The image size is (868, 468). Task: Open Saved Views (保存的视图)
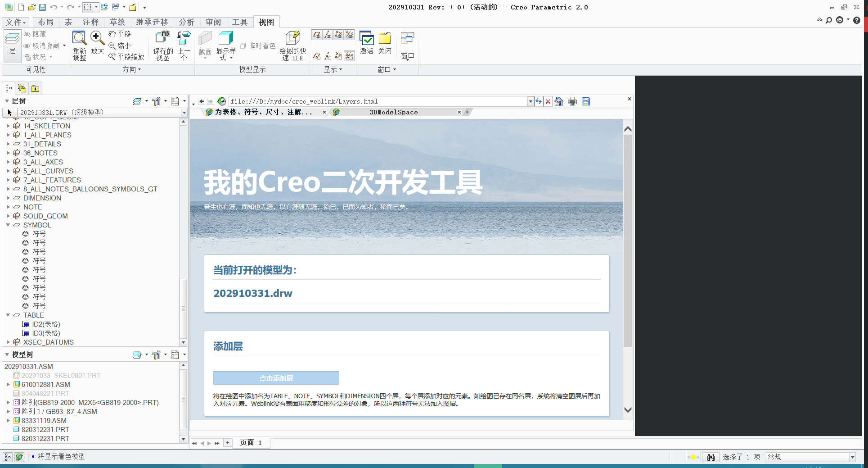[163, 45]
